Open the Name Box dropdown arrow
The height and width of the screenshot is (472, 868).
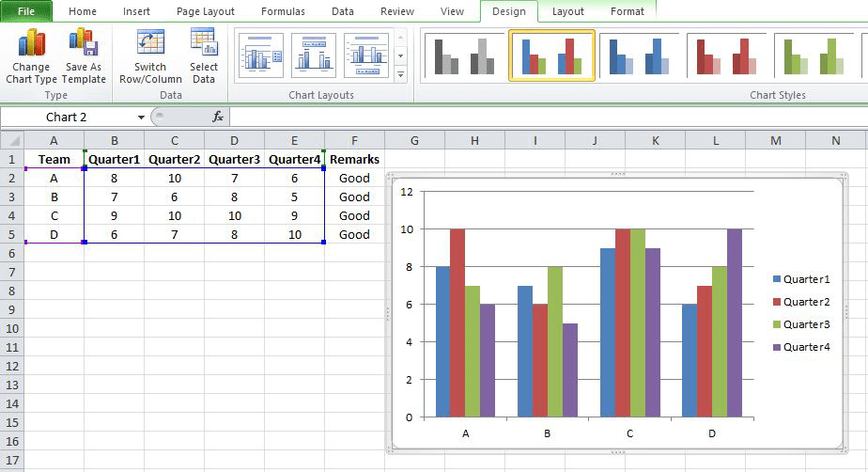pos(141,117)
